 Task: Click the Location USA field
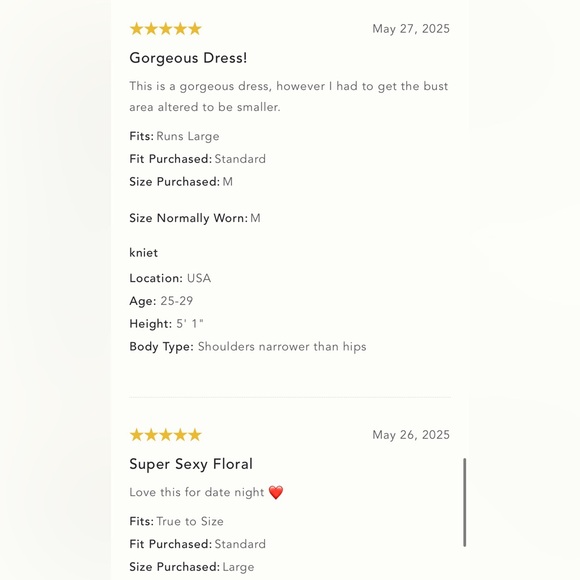pos(170,278)
